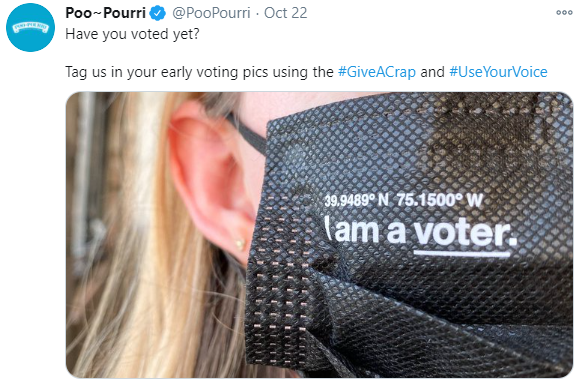Open the three-dot more options menu
The width and height of the screenshot is (582, 387).
tap(564, 13)
